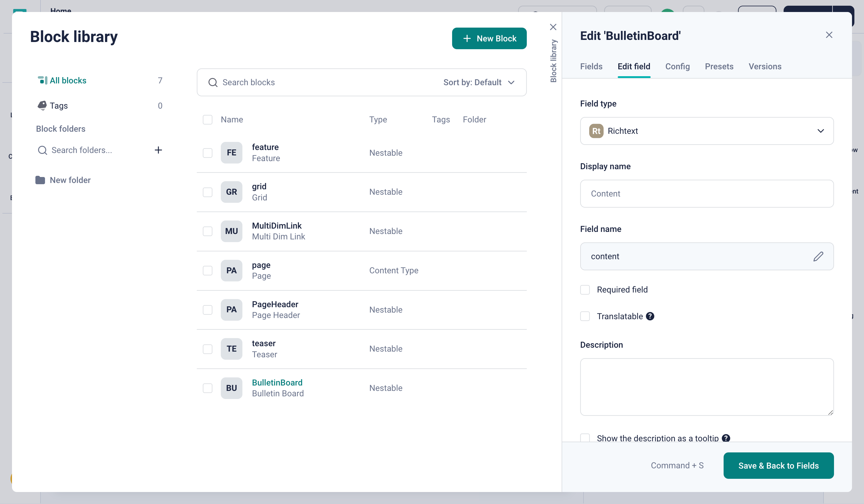Screen dimensions: 864x504
Task: Select the teaser block checkbox
Action: pyautogui.click(x=207, y=349)
